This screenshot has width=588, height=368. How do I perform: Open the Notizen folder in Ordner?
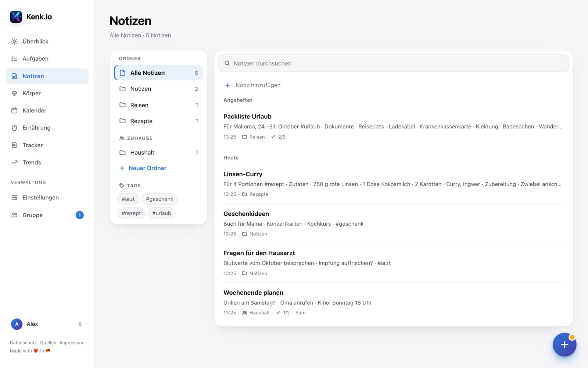[158, 89]
